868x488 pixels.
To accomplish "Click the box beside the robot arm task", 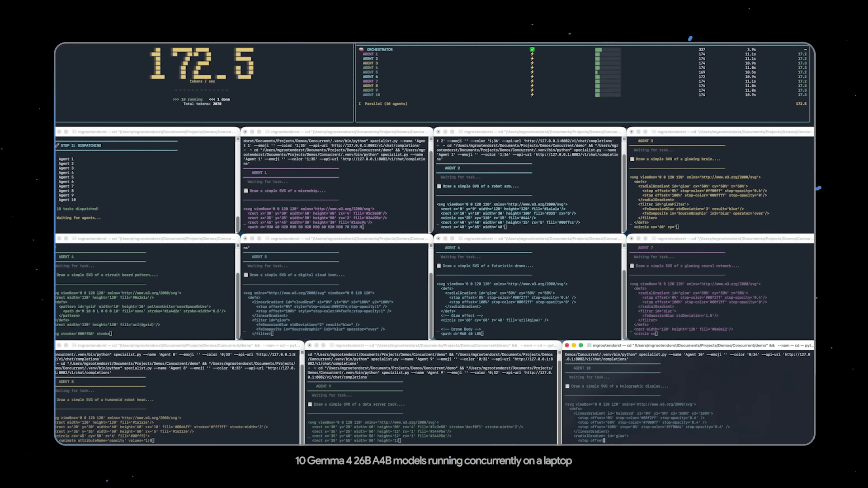I will [x=439, y=186].
